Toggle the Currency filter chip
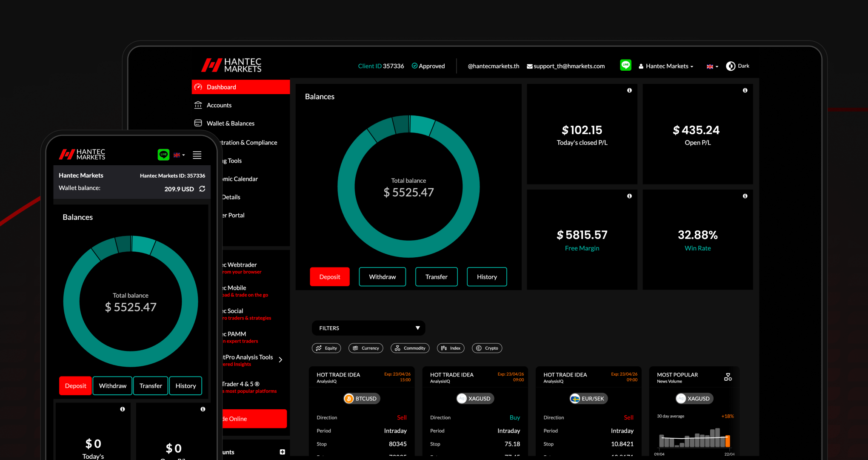 [366, 348]
